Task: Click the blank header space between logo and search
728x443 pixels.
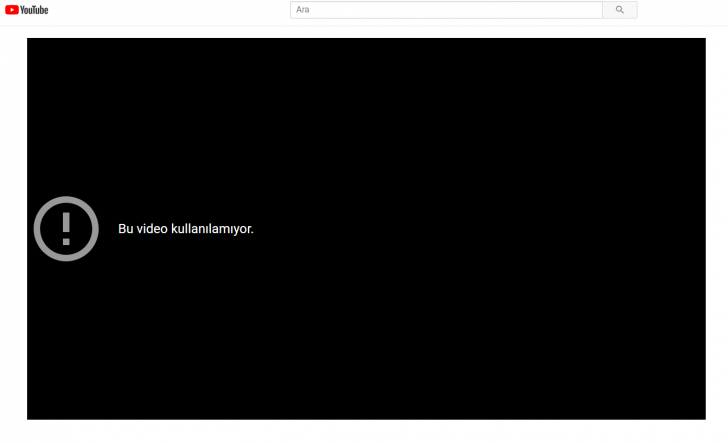Action: pyautogui.click(x=170, y=10)
